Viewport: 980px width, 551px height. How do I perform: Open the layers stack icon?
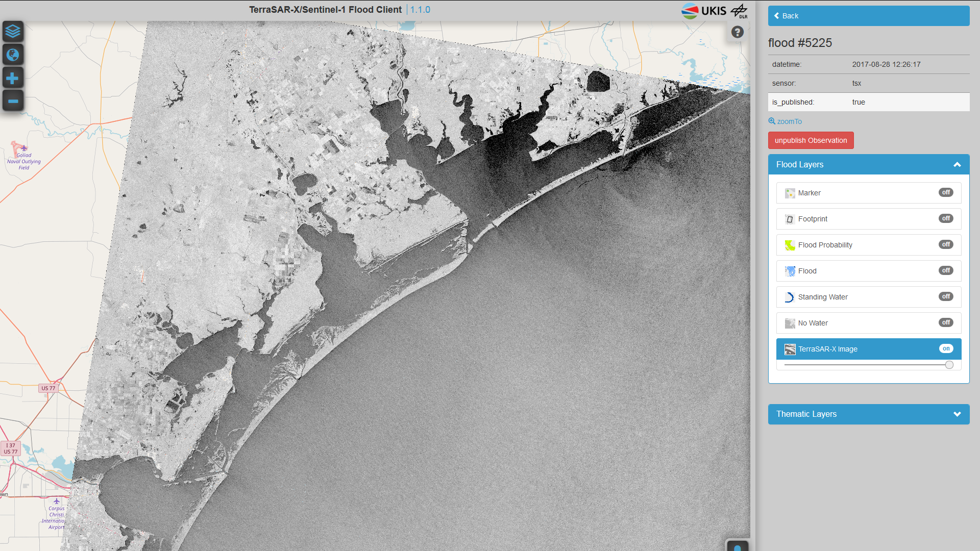[x=13, y=32]
